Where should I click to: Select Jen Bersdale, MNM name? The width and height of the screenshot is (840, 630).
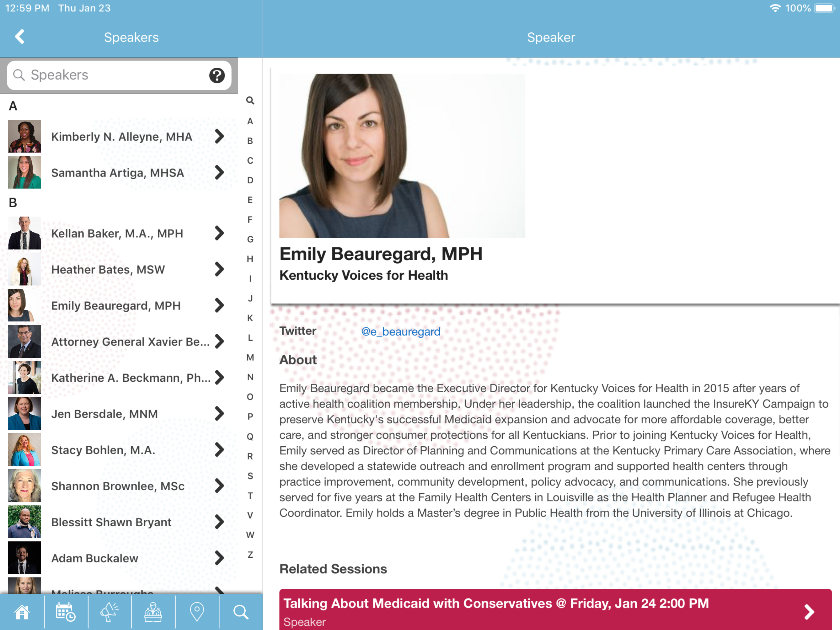point(105,414)
